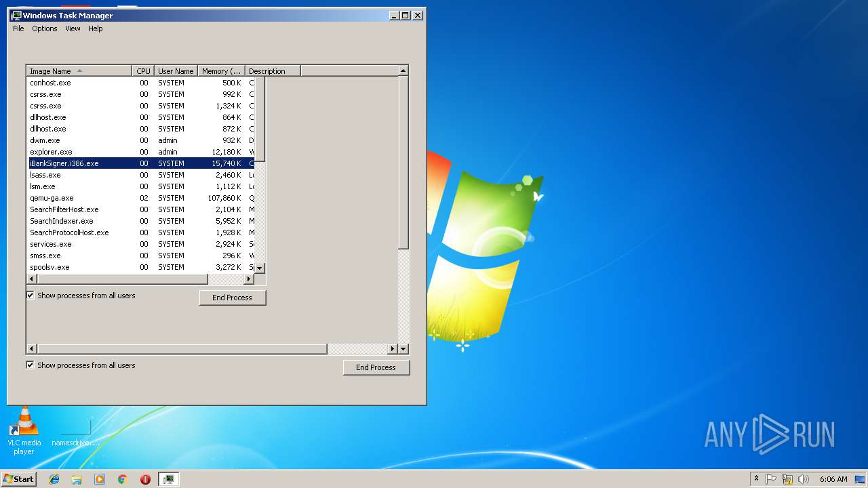Click the Task Manager taskbar button

click(x=168, y=479)
